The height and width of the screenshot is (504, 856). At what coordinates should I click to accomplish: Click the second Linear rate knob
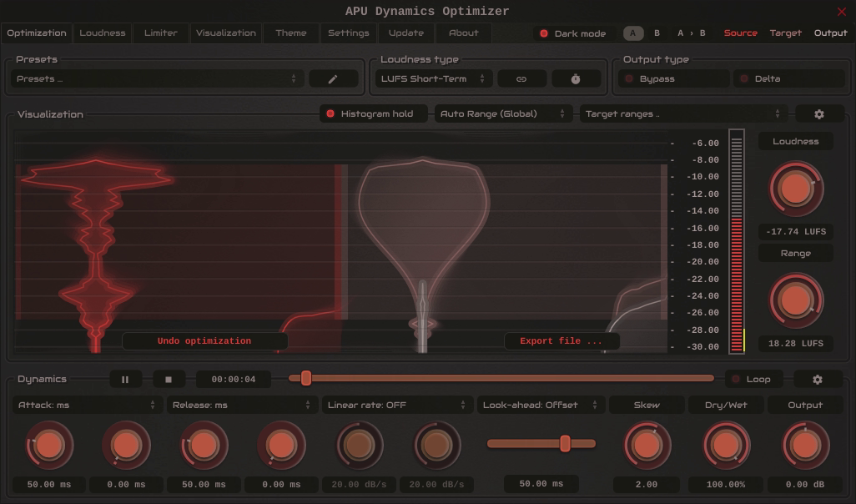coord(436,445)
